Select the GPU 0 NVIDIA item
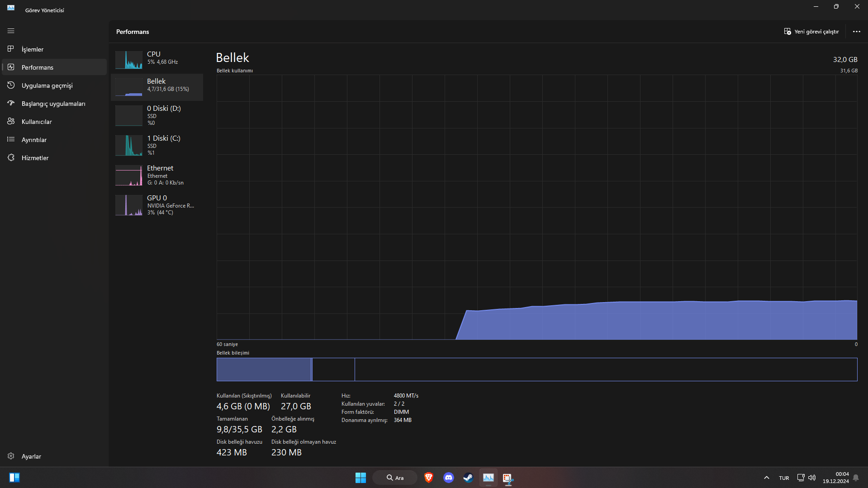868x488 pixels. pos(157,205)
